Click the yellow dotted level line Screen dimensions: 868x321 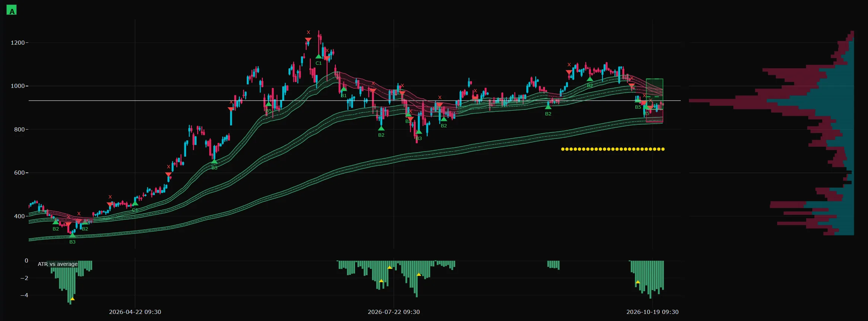613,149
